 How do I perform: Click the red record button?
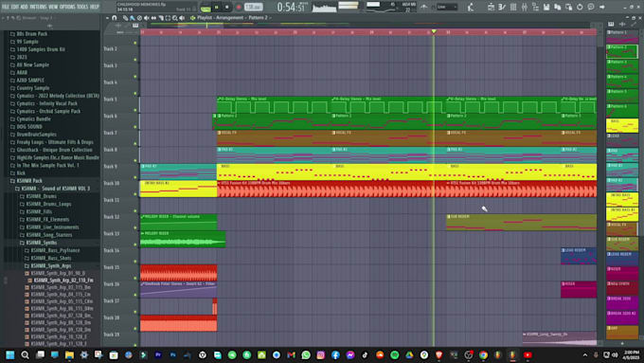pyautogui.click(x=239, y=7)
